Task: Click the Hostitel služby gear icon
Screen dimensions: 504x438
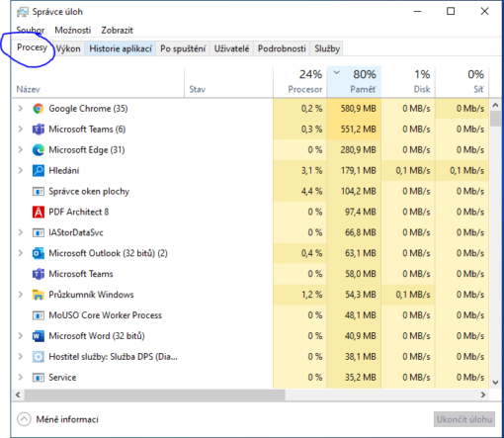Action: (x=39, y=357)
